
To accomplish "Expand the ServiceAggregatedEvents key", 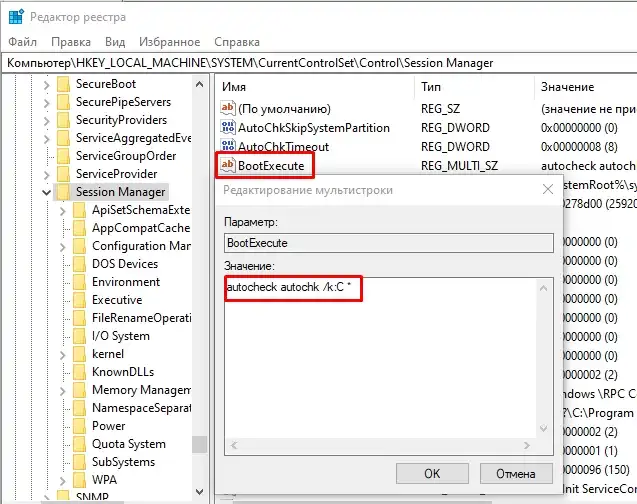I will 46,138.
